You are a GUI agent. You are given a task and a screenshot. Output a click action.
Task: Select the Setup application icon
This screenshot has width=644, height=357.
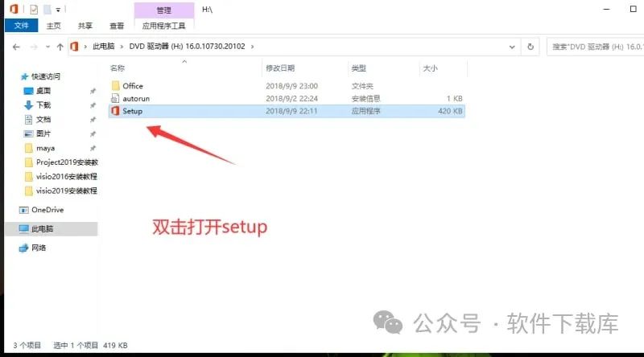[x=115, y=111]
